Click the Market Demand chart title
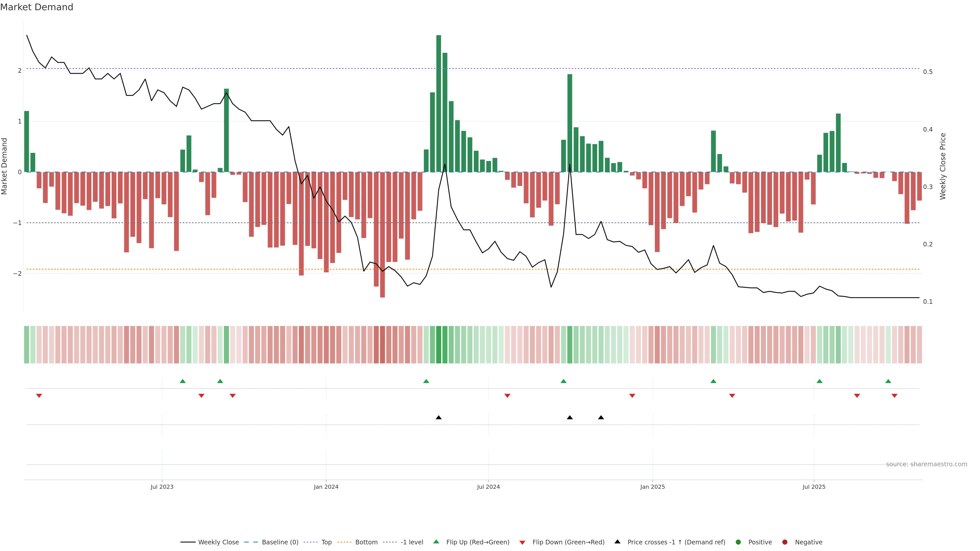 coord(36,7)
